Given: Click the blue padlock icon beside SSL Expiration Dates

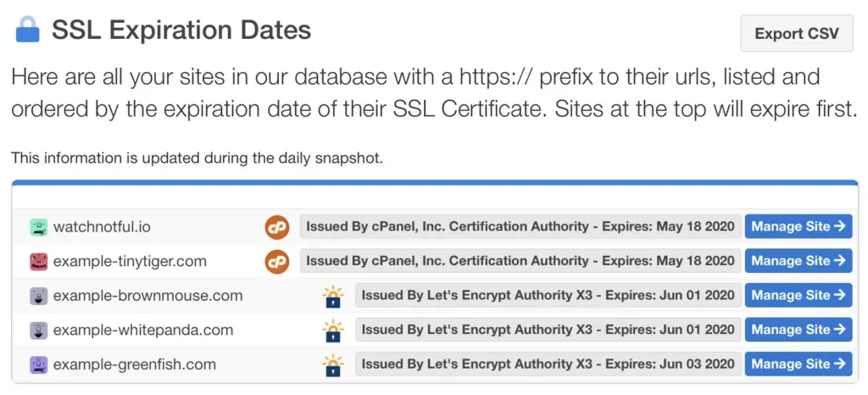Looking at the screenshot, I should [28, 30].
